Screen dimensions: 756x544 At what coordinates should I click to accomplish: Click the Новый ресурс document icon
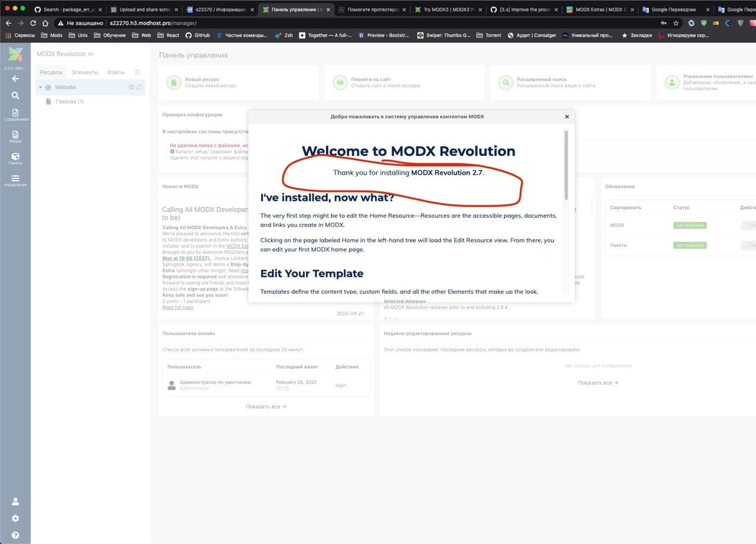[174, 83]
